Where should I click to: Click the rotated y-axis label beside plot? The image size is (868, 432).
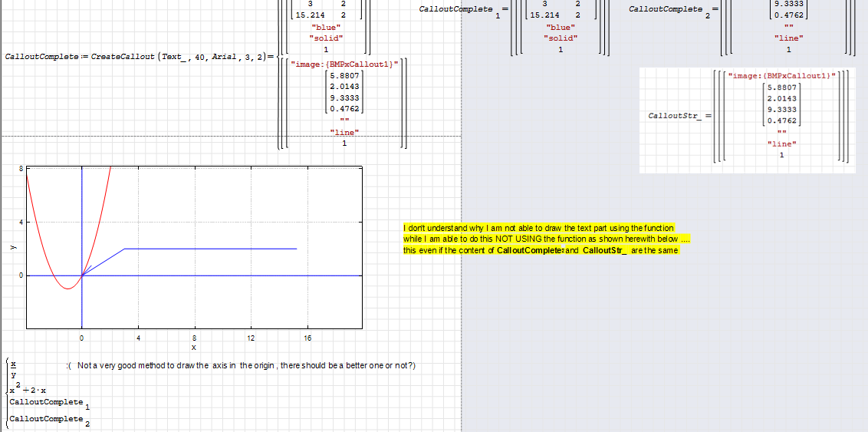(x=11, y=248)
